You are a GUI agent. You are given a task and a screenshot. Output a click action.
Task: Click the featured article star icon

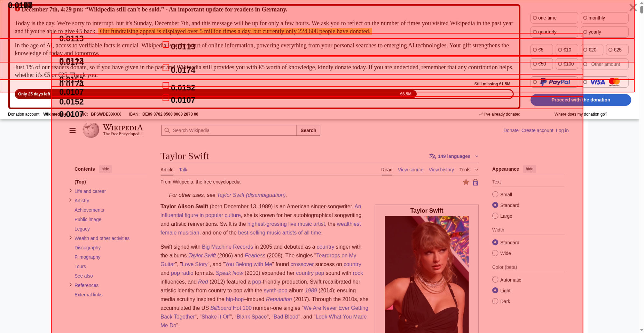(466, 182)
